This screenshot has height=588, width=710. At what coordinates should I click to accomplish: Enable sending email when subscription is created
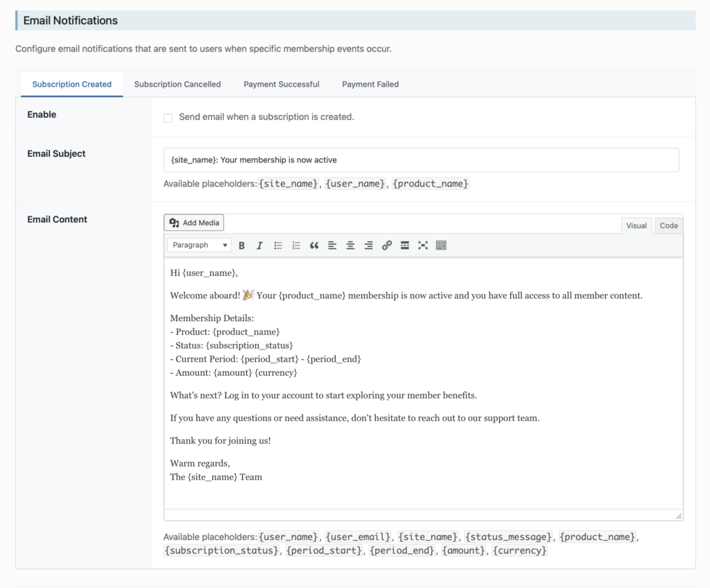167,118
